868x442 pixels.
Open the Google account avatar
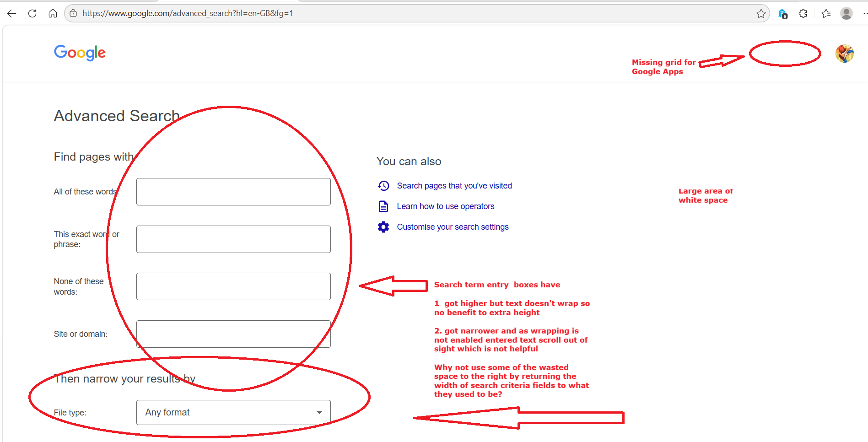pos(845,54)
